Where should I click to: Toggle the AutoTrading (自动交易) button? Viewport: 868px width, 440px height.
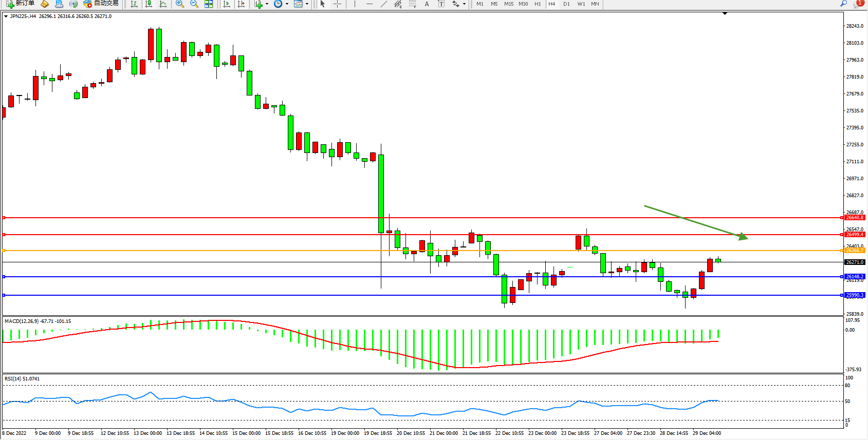[x=101, y=4]
